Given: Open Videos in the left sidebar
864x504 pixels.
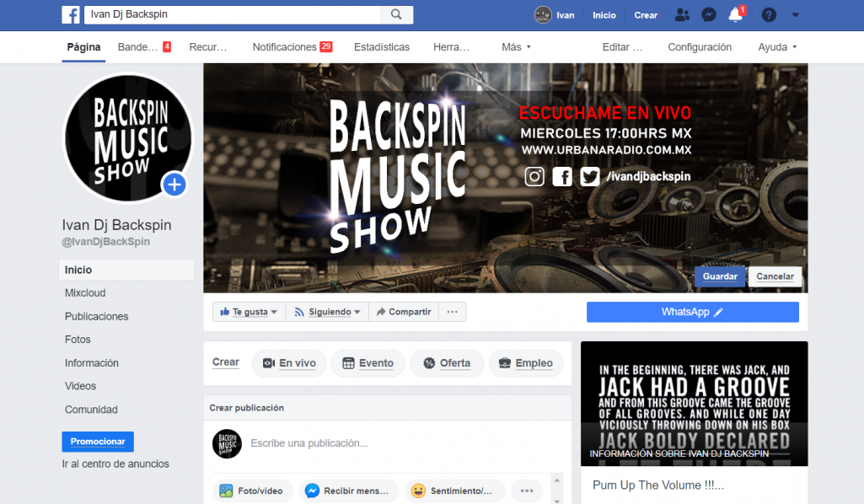Looking at the screenshot, I should tap(80, 386).
